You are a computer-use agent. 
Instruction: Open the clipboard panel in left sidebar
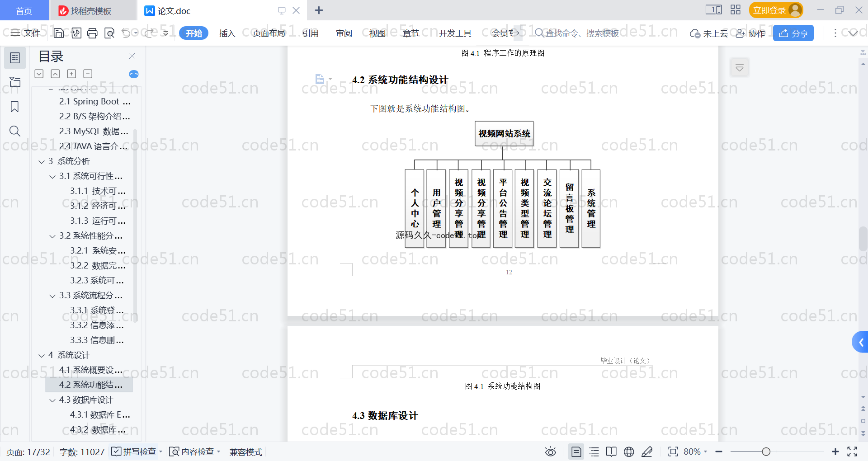[x=15, y=82]
